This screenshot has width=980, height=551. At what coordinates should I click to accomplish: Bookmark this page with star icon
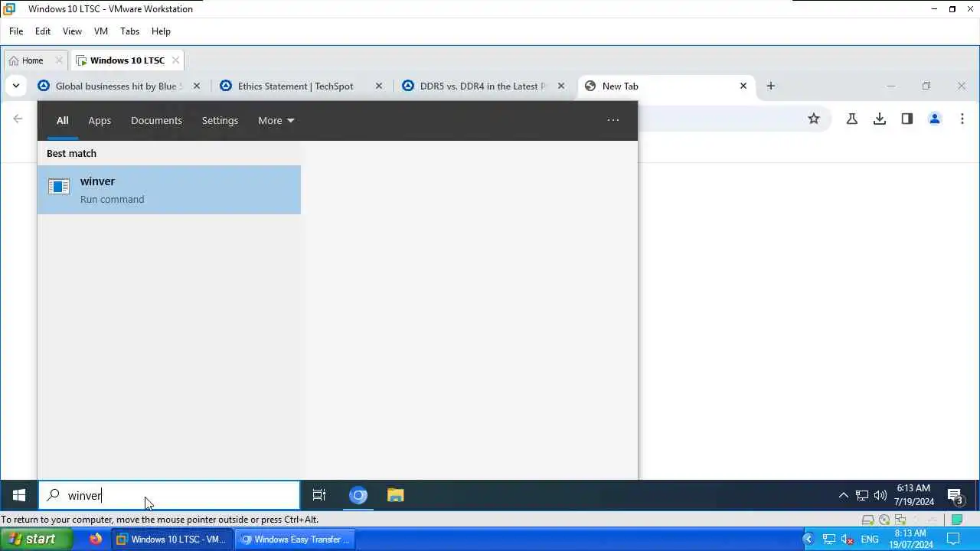(x=814, y=119)
